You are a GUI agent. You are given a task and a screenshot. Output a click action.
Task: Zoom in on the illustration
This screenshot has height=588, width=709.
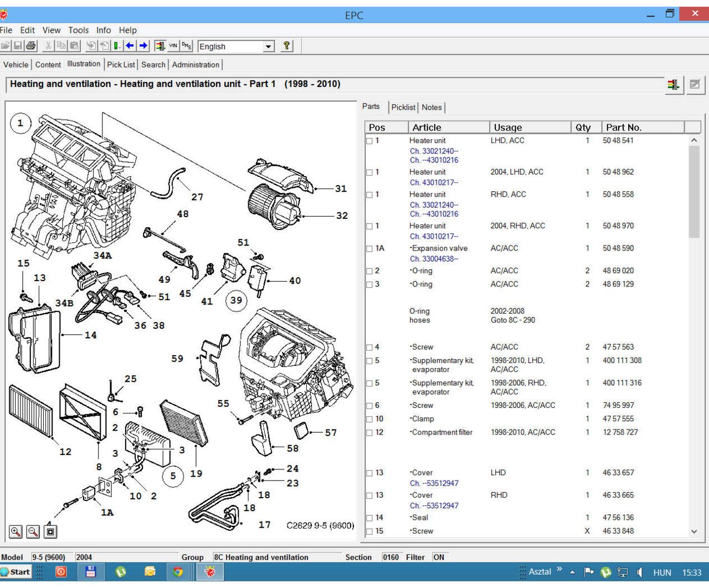click(16, 531)
